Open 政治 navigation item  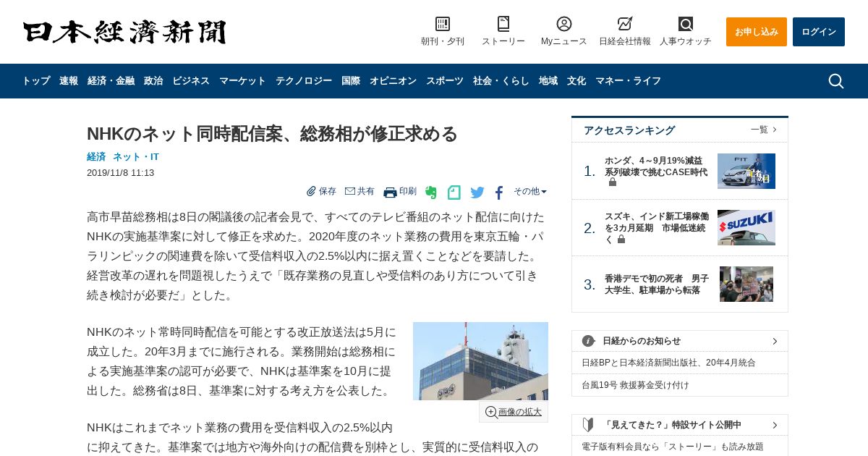[x=153, y=81]
